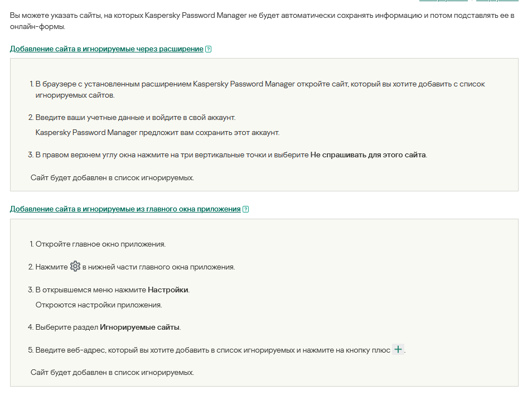Click "Сайт будет добавлен" result in the extension section
Screen dimensions: 532x395
112,178
